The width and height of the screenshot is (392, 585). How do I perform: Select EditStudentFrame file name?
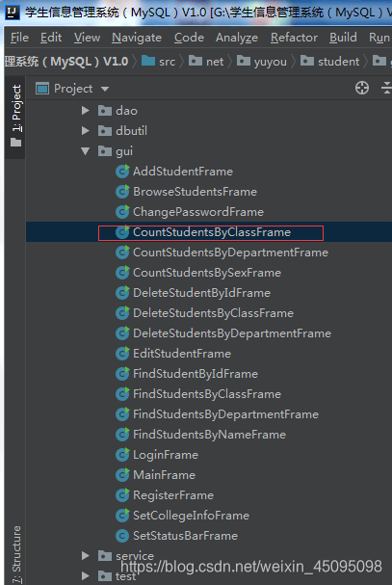click(x=182, y=354)
